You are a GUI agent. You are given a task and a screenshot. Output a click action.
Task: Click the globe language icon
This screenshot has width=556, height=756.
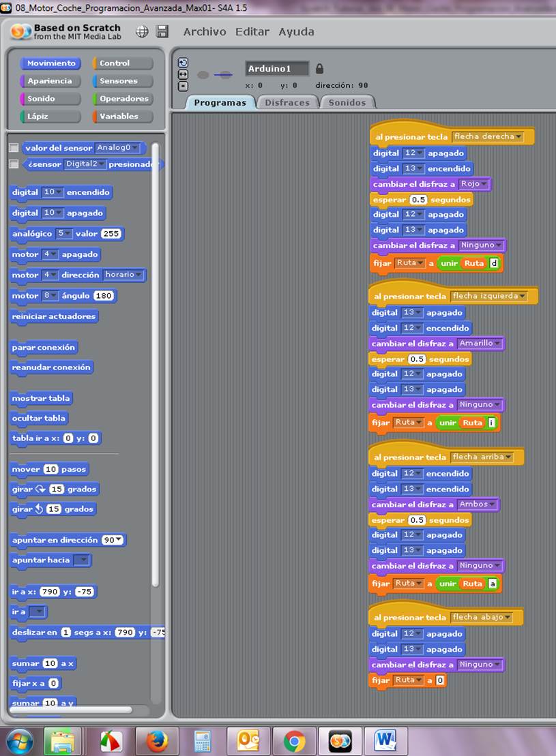coord(142,32)
